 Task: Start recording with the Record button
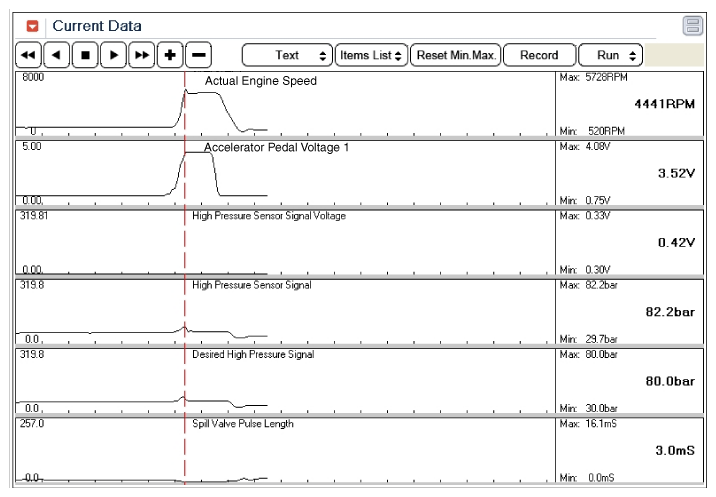pyautogui.click(x=539, y=55)
